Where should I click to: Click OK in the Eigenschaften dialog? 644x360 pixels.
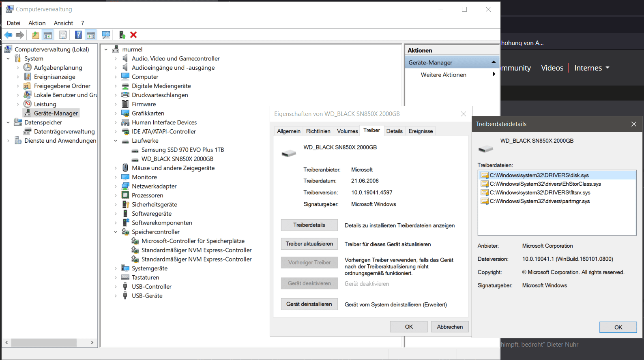click(409, 327)
